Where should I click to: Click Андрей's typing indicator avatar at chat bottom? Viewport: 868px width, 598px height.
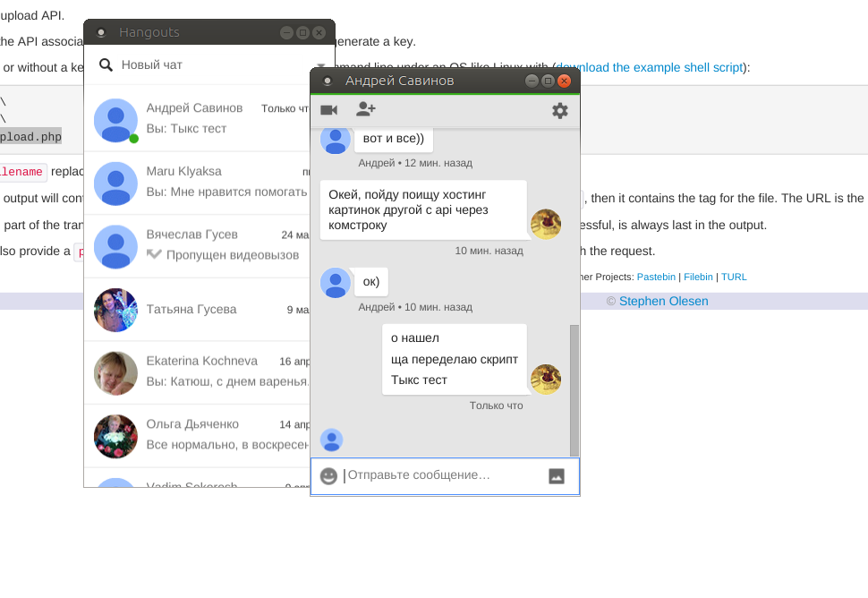click(332, 440)
